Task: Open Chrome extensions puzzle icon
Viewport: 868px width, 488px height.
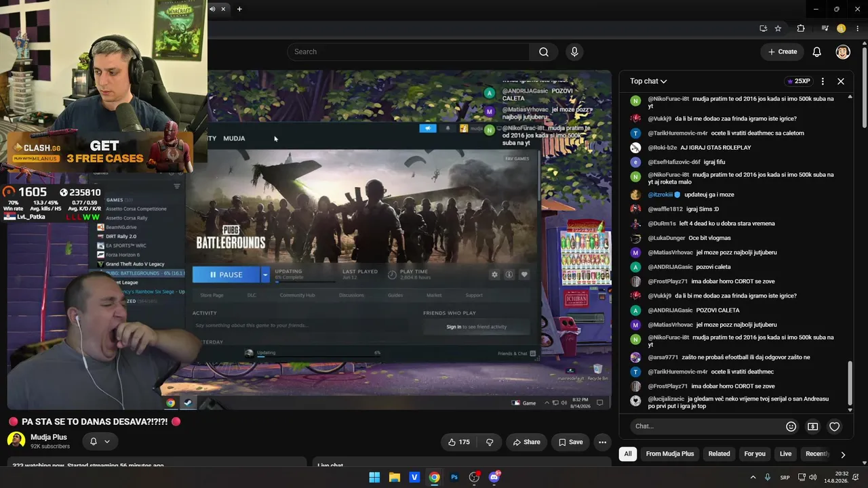Action: coord(801,28)
